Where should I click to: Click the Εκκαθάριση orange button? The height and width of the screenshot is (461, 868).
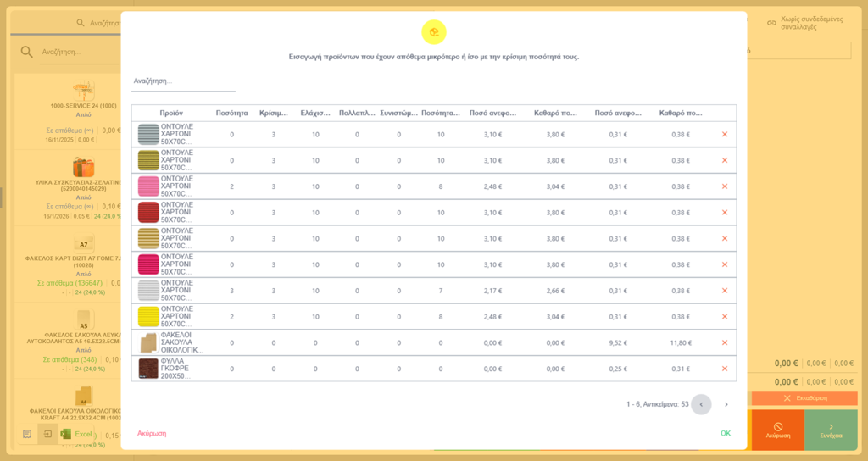click(x=804, y=398)
